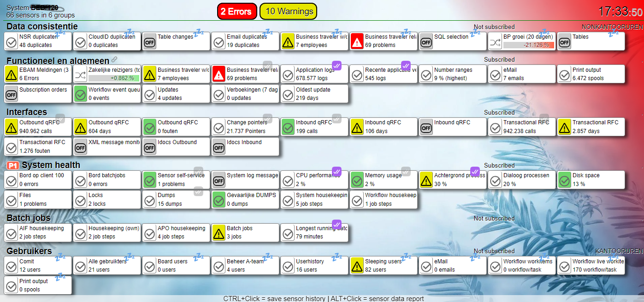The image size is (644, 302).
Task: Click the link icon beside Functioneel en algemeen
Action: pyautogui.click(x=114, y=60)
